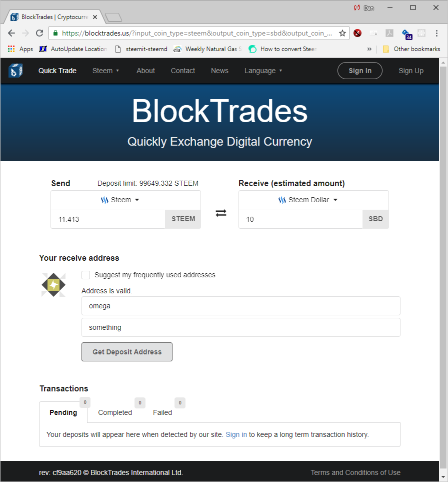Viewport: 448px width, 482px height.
Task: Click the BlockTrades cube logo icon
Action: (x=15, y=71)
